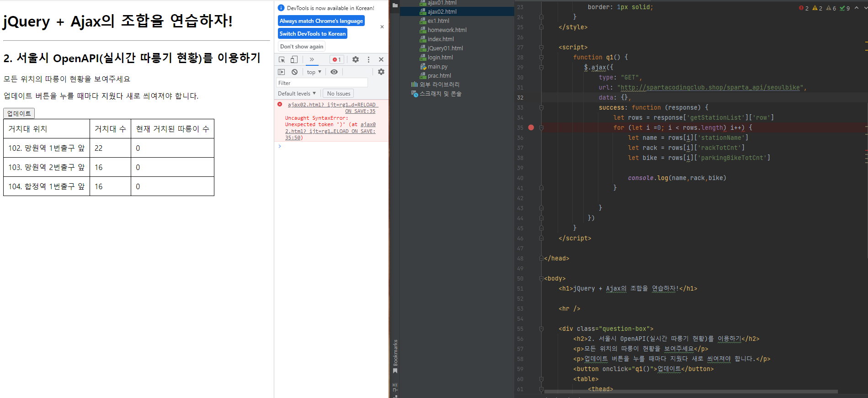Screen dimensions: 868x398
Task: Click the green typo indicator showing 9
Action: click(845, 8)
